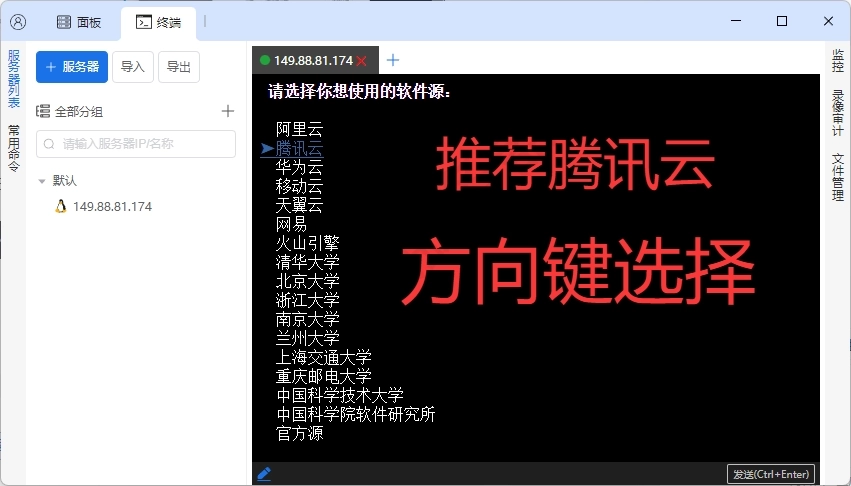The height and width of the screenshot is (486, 851).
Task: Select 网易 in the mirror list
Action: click(291, 224)
